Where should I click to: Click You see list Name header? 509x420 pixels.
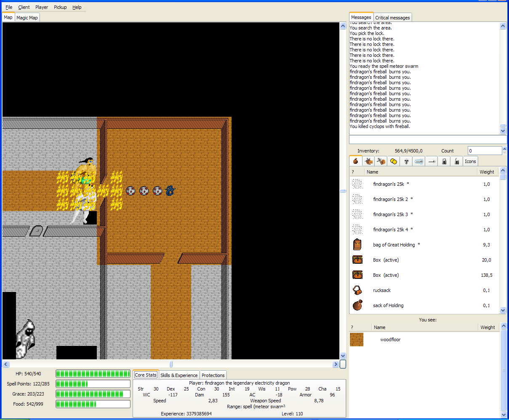click(x=425, y=327)
